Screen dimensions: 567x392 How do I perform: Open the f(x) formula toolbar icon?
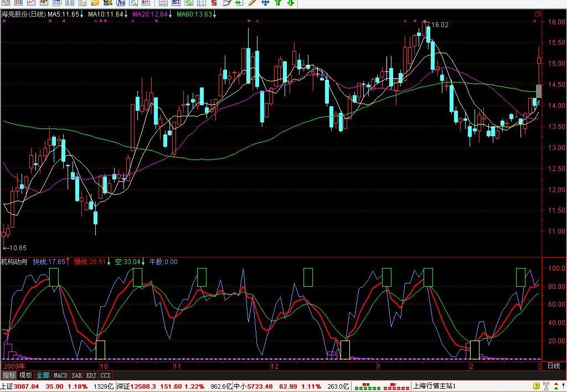(120, 3)
